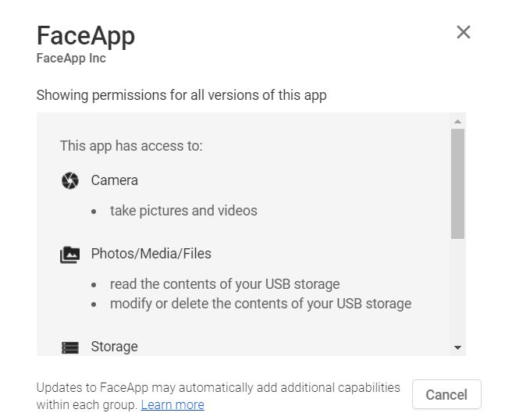
Task: Click 'Showing permissions for all versions' text
Action: [182, 95]
